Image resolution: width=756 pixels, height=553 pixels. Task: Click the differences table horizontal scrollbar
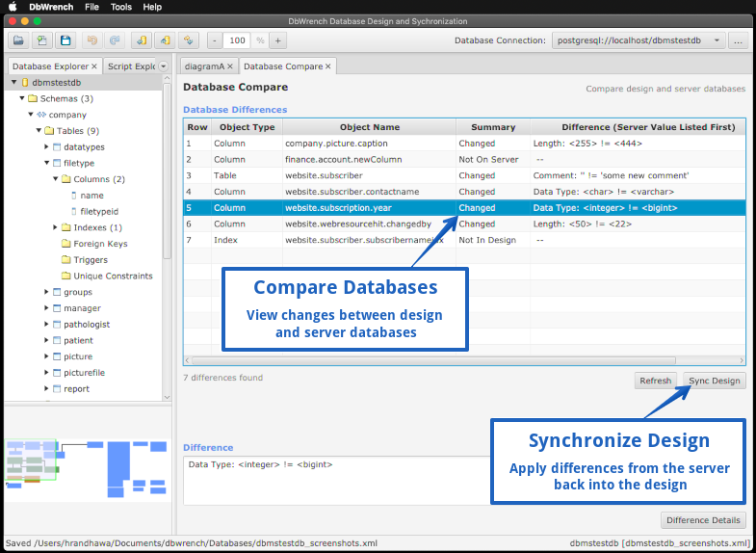click(434, 360)
